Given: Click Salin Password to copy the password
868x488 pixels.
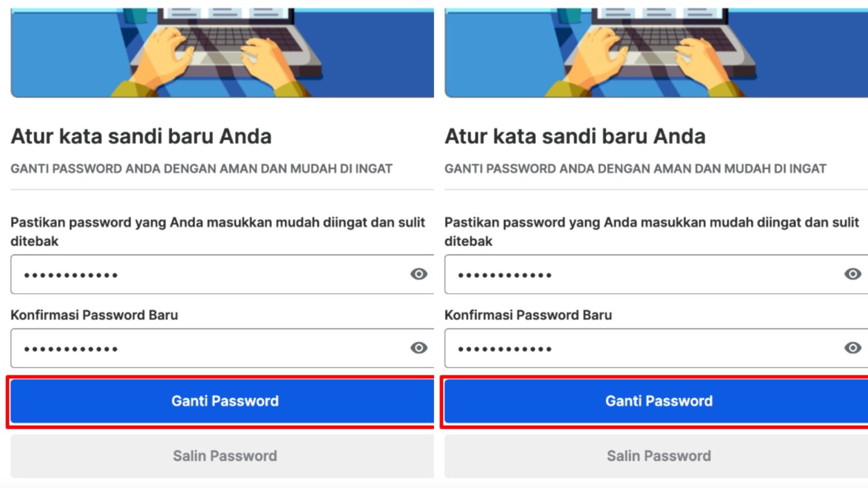Looking at the screenshot, I should [x=224, y=456].
